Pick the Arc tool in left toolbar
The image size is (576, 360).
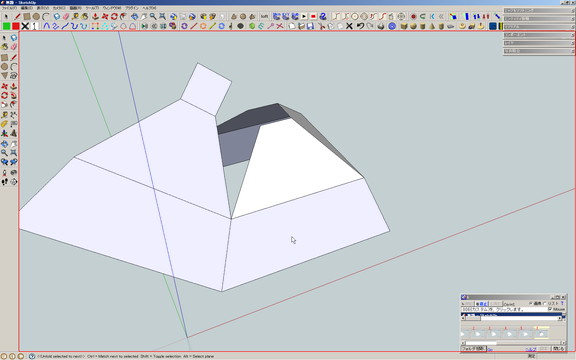[x=14, y=67]
